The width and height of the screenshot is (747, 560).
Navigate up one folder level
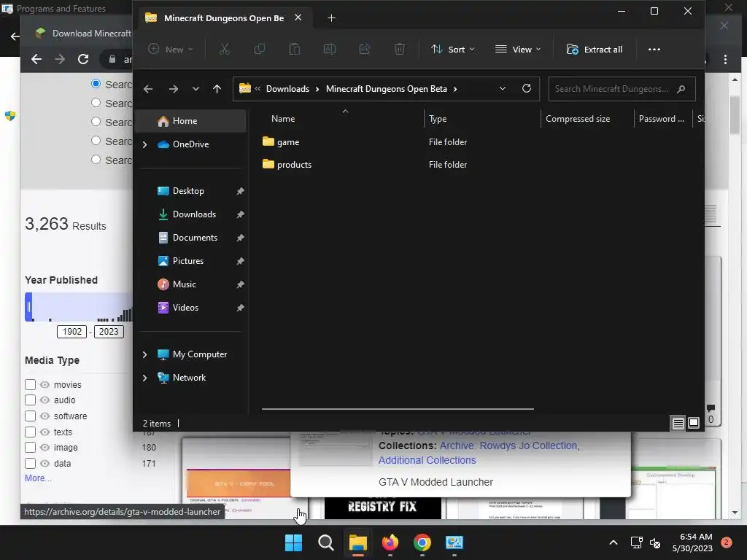coord(217,89)
